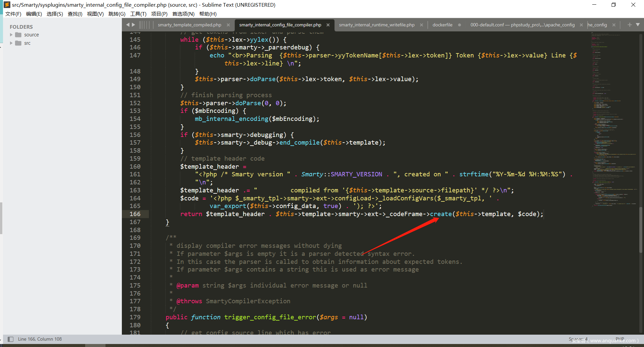Open the 首选项(N) preferences menu
The width and height of the screenshot is (644, 347).
tap(183, 14)
